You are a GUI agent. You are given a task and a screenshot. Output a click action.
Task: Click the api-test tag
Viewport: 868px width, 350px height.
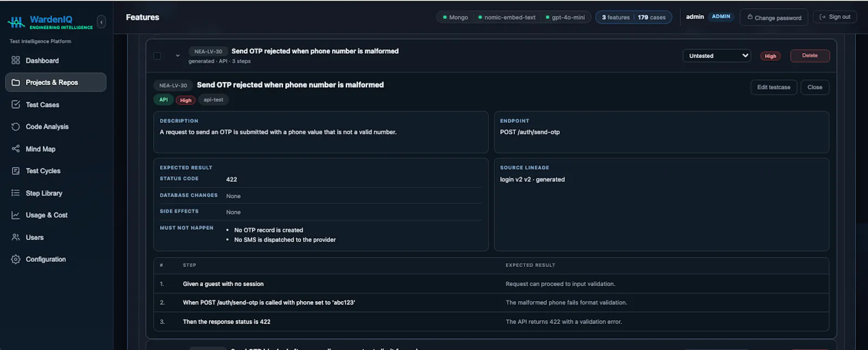click(x=213, y=100)
